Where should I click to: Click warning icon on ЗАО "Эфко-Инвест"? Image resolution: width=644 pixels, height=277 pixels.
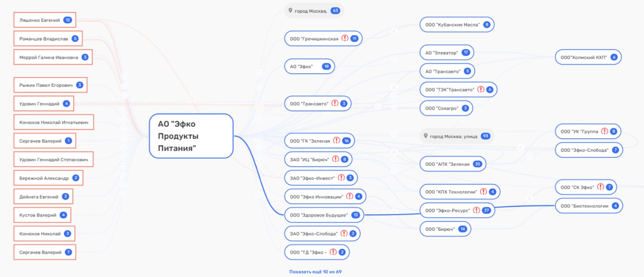tap(341, 178)
